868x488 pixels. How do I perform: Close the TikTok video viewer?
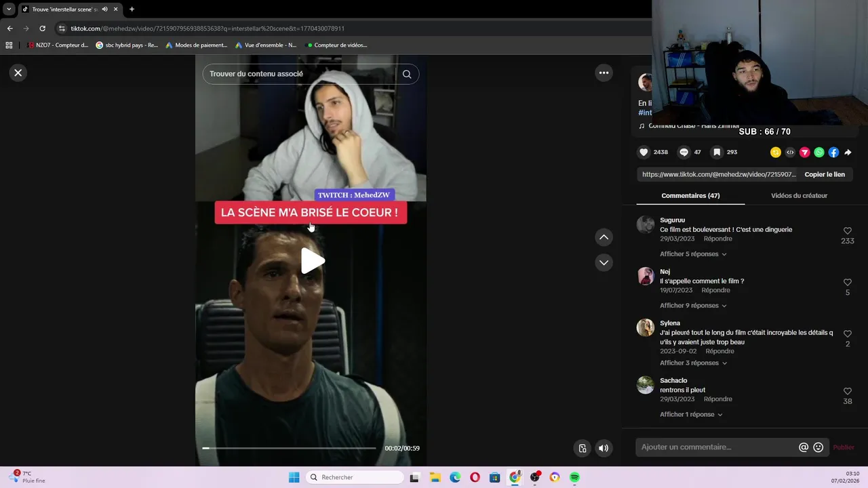(18, 73)
